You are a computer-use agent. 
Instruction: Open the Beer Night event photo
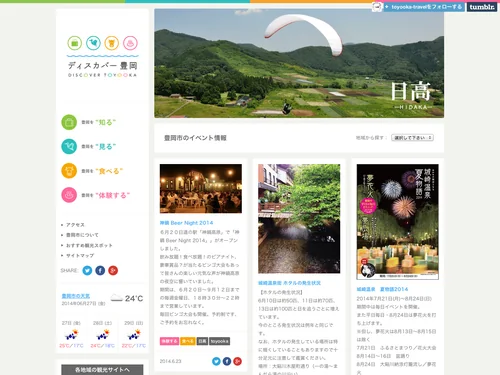tap(201, 188)
